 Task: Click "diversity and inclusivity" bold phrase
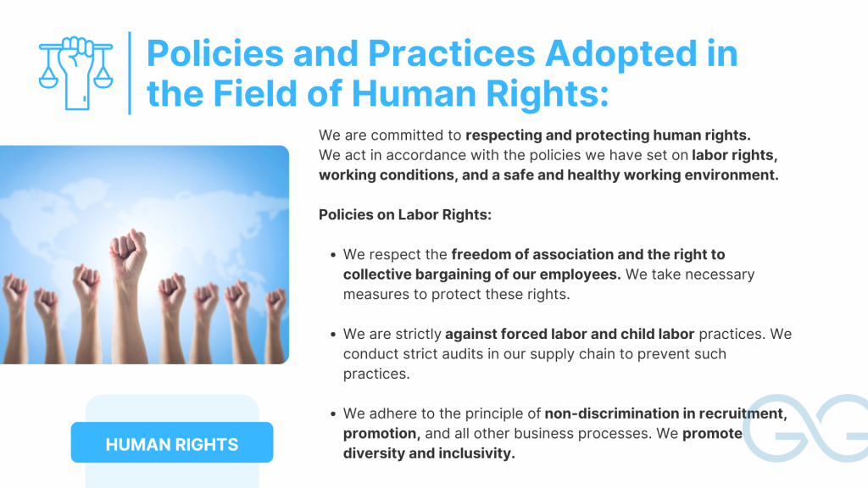point(428,453)
